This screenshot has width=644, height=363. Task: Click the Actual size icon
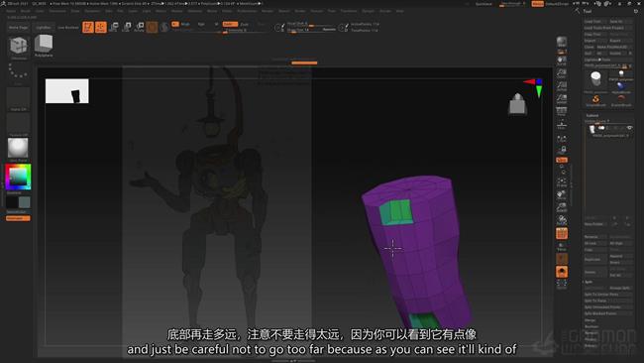click(x=562, y=86)
